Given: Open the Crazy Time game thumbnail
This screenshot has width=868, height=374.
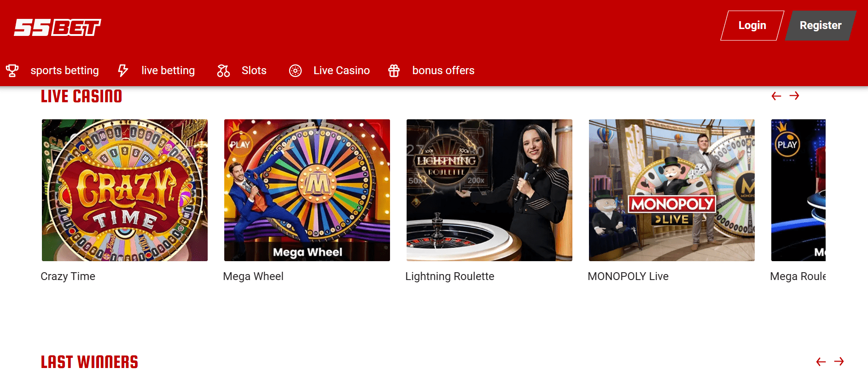Looking at the screenshot, I should click(x=125, y=190).
